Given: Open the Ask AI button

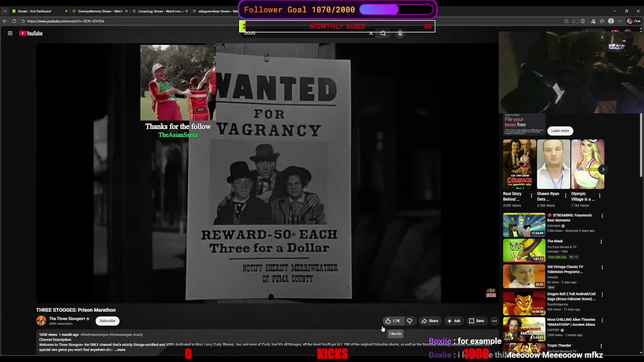Looking at the screenshot, I should pos(453,321).
